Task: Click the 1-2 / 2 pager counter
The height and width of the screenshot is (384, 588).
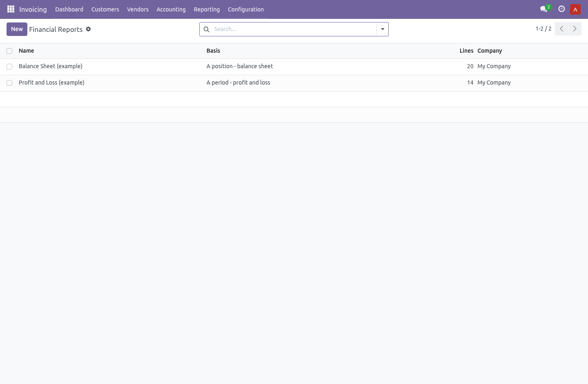Action: point(543,29)
